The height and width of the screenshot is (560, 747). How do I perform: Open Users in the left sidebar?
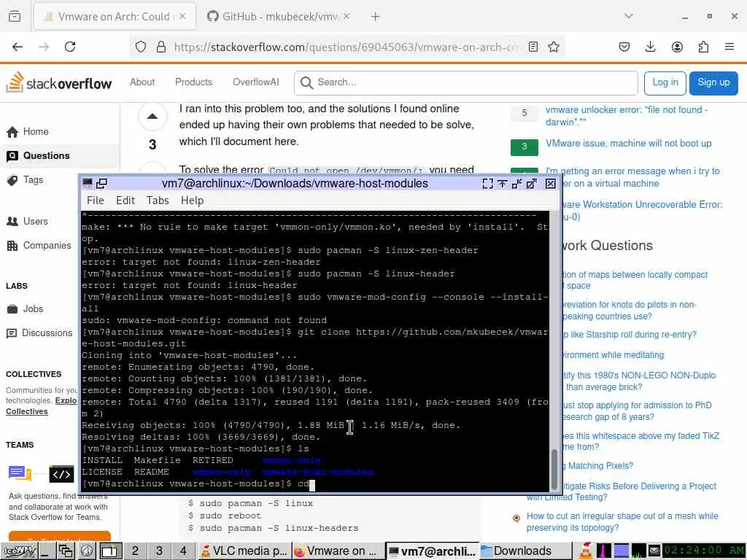27,222
